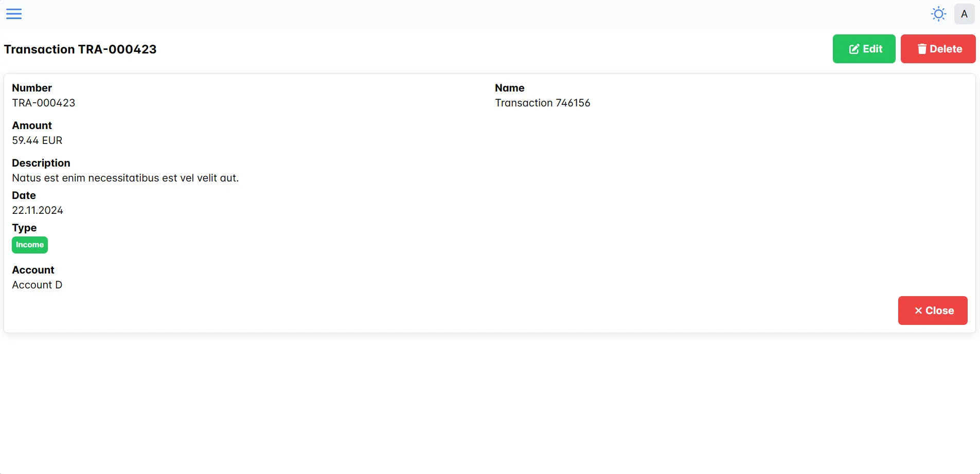Click the Account D account value
The image size is (980, 474).
pos(37,285)
